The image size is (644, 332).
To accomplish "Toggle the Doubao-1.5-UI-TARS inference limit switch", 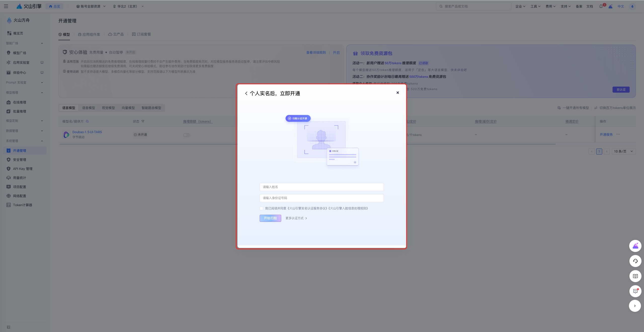I will point(186,135).
